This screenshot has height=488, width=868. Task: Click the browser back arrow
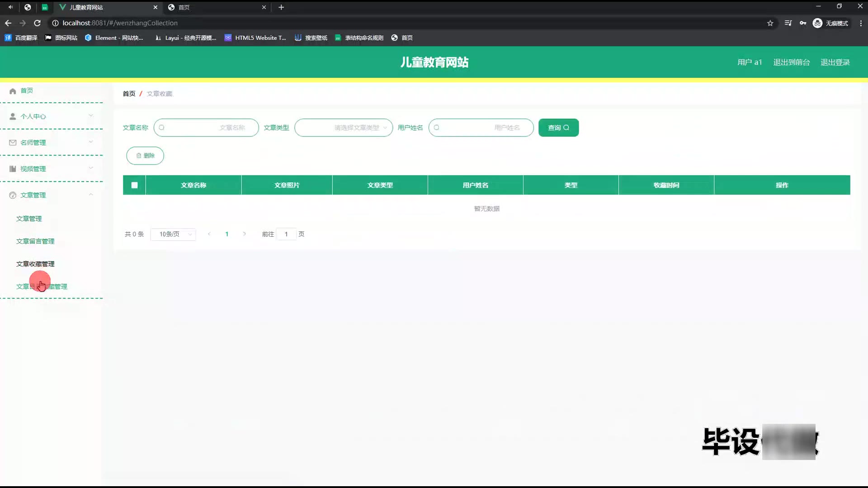click(x=8, y=23)
